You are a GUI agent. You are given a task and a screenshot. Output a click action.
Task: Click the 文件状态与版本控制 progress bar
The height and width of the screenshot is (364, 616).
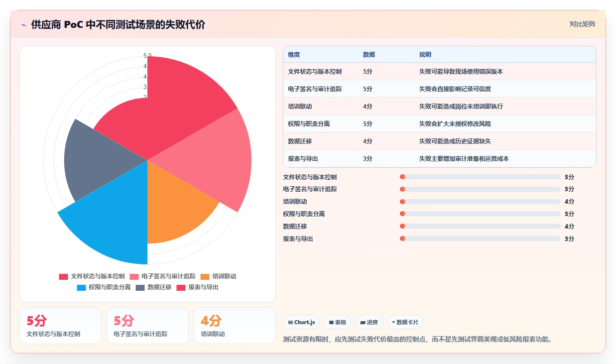480,177
